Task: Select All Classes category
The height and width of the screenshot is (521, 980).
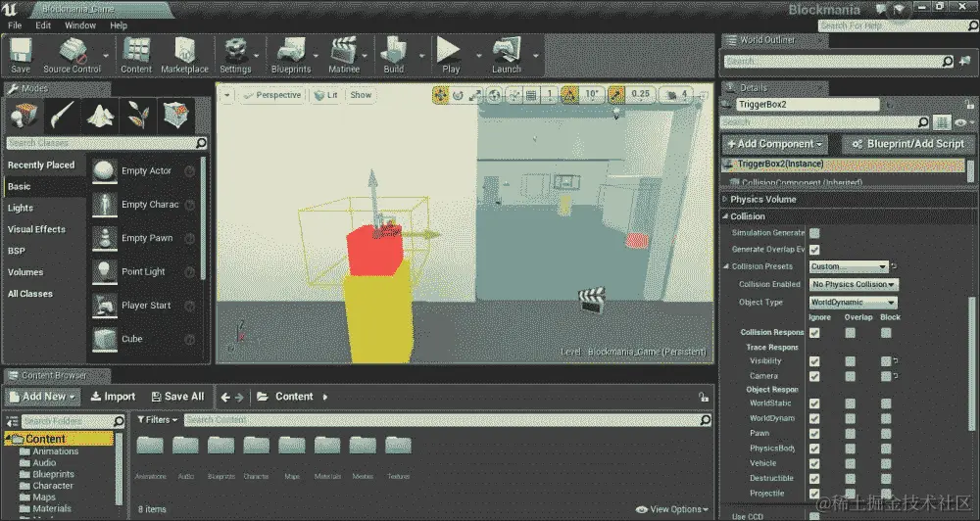Action: [30, 294]
